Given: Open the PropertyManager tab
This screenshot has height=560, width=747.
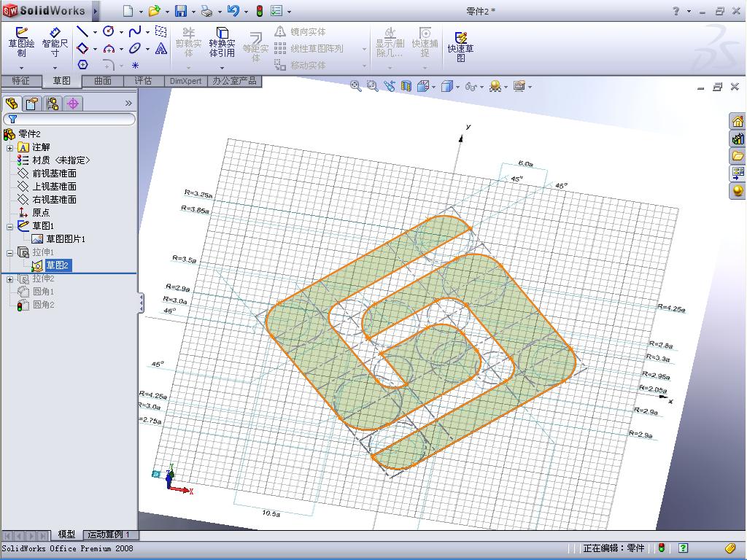Looking at the screenshot, I should pyautogui.click(x=32, y=104).
